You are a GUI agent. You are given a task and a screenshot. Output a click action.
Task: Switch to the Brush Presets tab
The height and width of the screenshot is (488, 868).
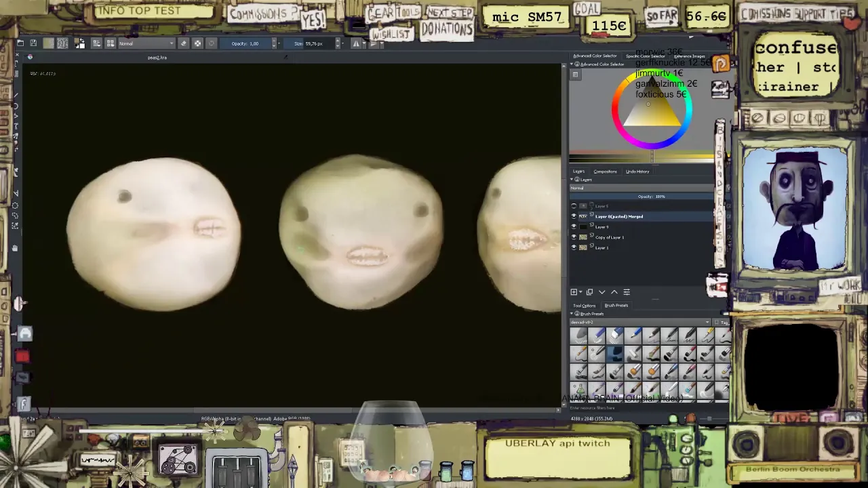(616, 306)
